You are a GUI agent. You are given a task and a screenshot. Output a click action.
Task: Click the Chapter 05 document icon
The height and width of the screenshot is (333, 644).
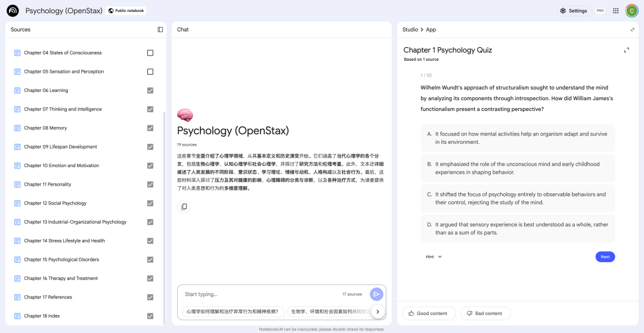point(17,72)
